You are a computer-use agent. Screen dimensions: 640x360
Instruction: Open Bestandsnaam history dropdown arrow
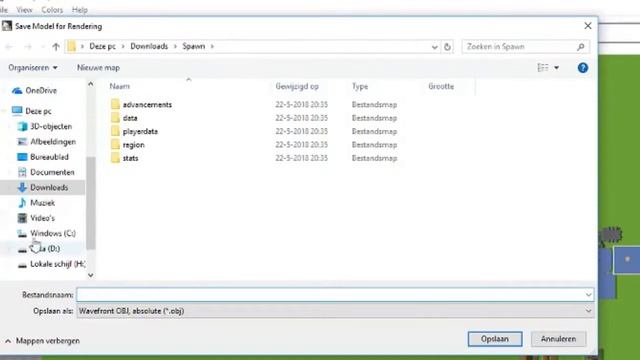[x=588, y=295]
